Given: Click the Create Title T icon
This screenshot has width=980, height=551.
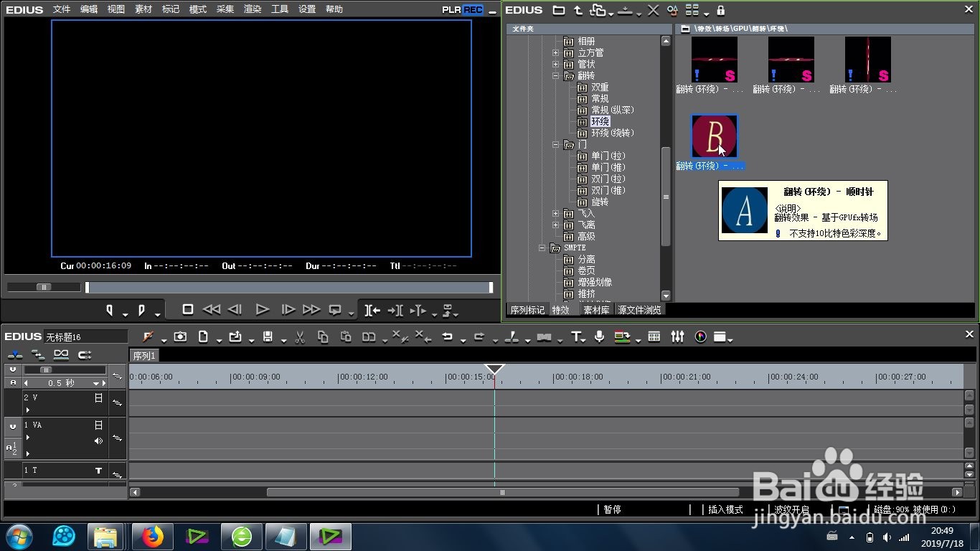Looking at the screenshot, I should click(x=576, y=336).
